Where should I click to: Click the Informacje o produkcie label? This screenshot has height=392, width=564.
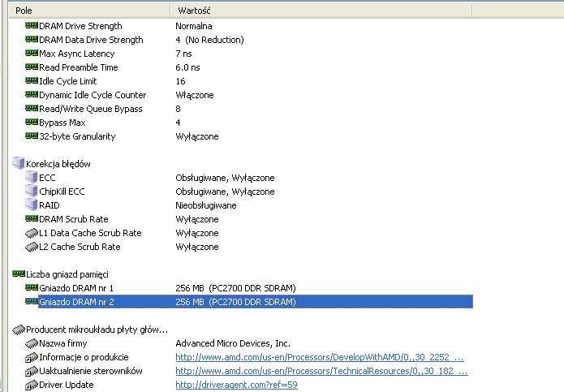pyautogui.click(x=84, y=357)
